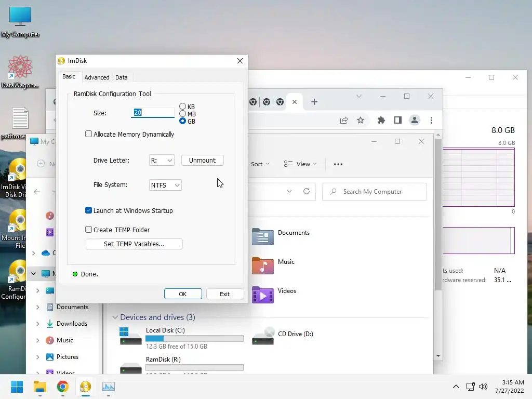
Task: Uncheck Launch at Windows Startup
Action: tap(88, 210)
